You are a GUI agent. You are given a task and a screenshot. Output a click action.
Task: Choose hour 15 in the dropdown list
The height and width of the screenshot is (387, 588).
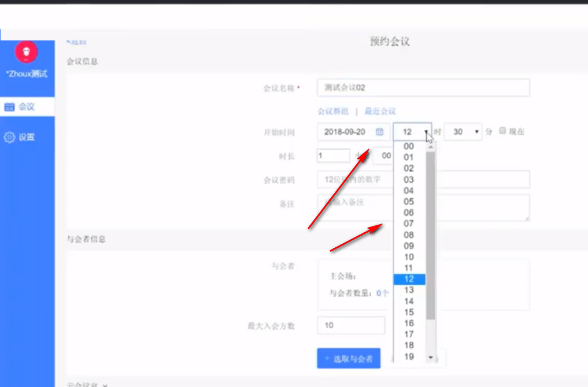(409, 312)
